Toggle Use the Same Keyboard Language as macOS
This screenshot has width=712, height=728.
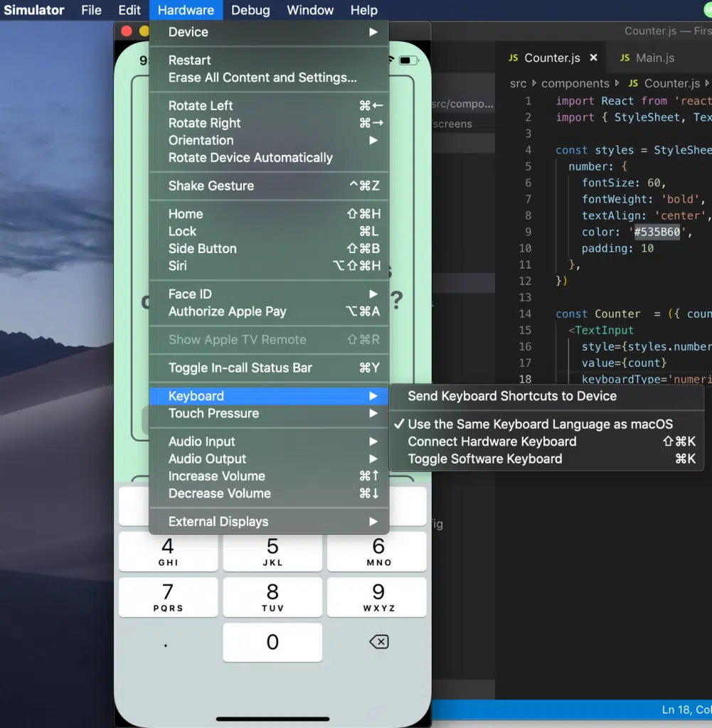pos(540,424)
